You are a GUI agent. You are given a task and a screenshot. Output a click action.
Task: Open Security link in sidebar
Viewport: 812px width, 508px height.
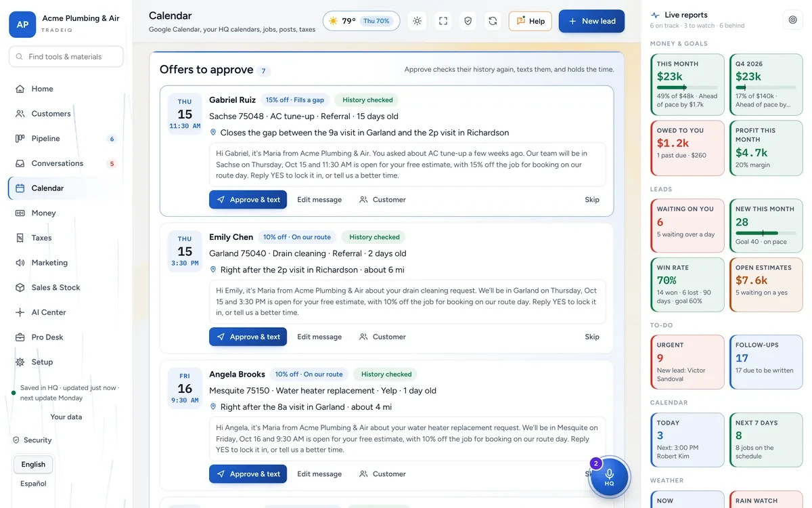32,440
